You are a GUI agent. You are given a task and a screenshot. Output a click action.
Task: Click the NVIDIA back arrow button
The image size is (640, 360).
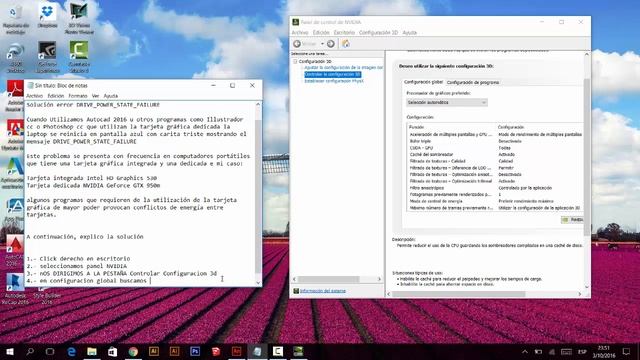[298, 44]
